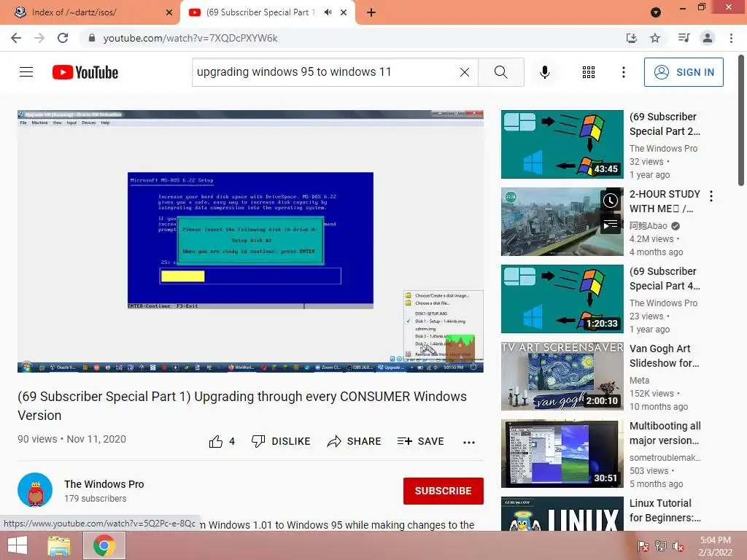Clear the search box text
The width and height of the screenshot is (747, 560).
(465, 72)
